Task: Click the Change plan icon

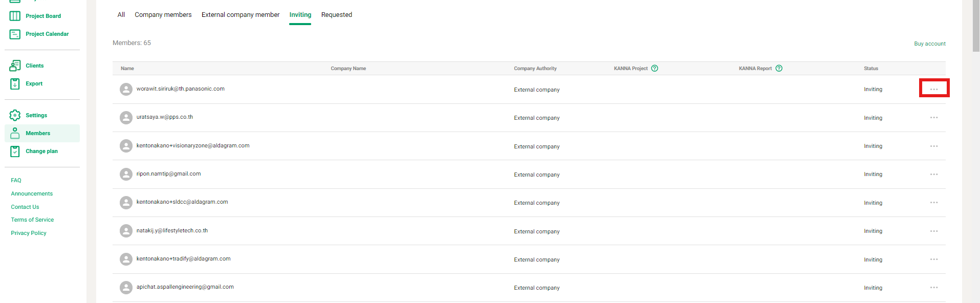Action: pyautogui.click(x=15, y=151)
